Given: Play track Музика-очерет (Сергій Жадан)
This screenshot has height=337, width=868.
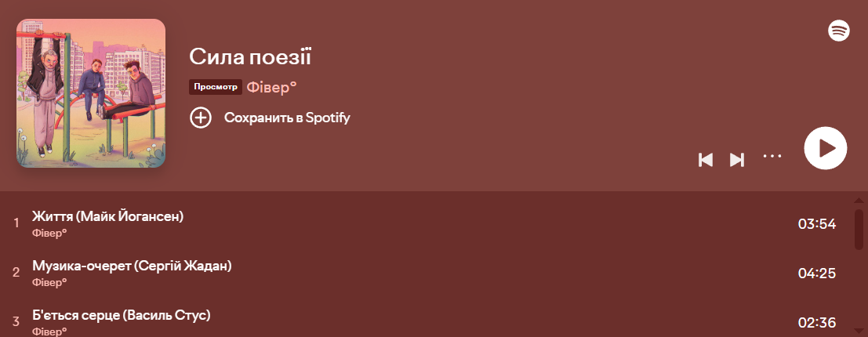Looking at the screenshot, I should coord(132,266).
